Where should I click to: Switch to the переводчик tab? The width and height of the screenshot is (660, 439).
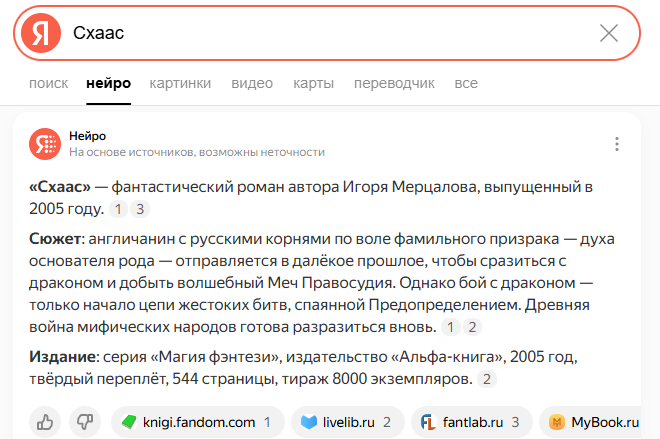click(x=394, y=83)
